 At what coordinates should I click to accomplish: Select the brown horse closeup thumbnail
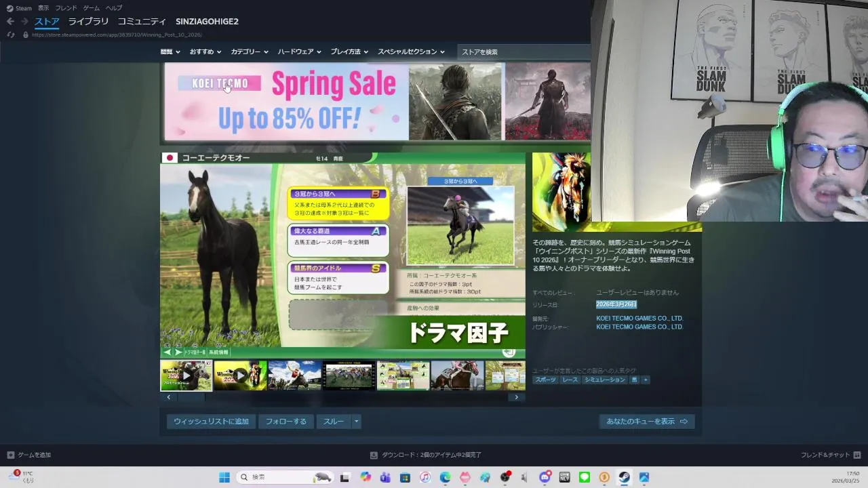pyautogui.click(x=457, y=375)
